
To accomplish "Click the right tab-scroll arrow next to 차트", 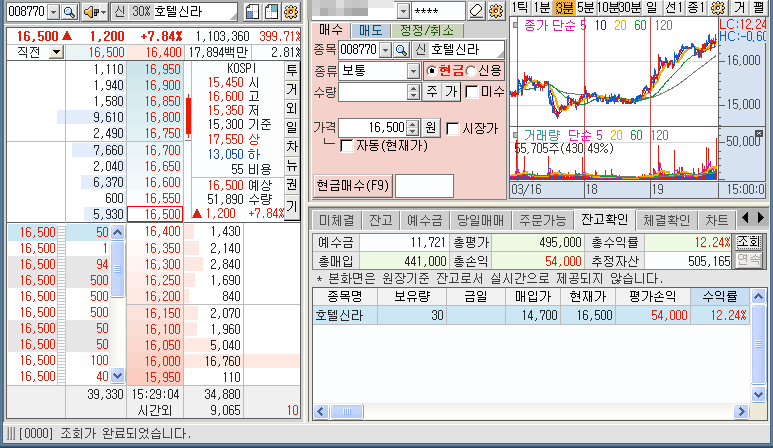I will 761,217.
